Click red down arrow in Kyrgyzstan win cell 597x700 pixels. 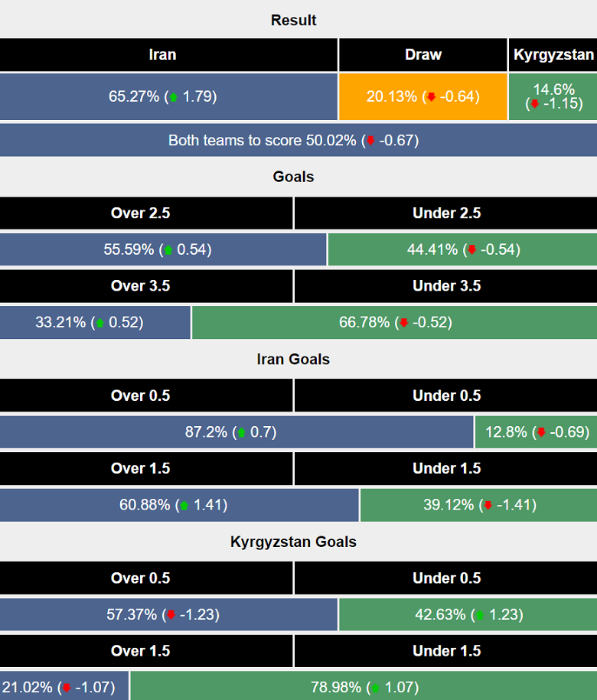point(534,103)
